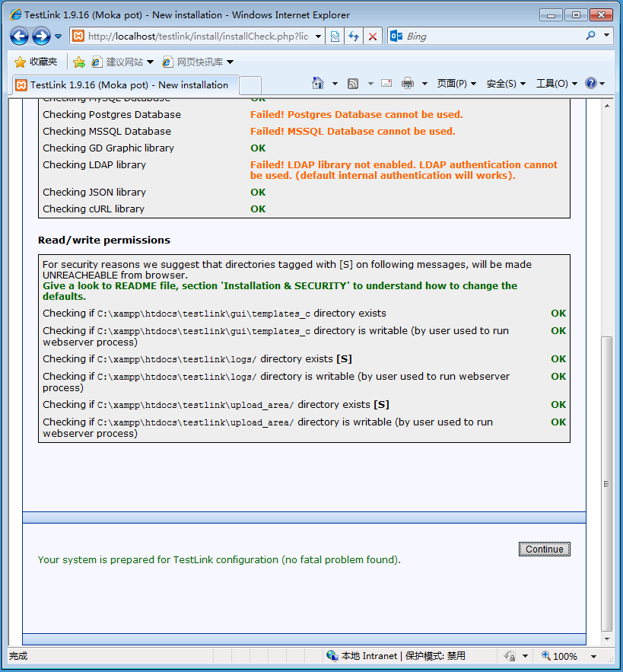623x672 pixels.
Task: Open a blank new tab
Action: pos(250,85)
